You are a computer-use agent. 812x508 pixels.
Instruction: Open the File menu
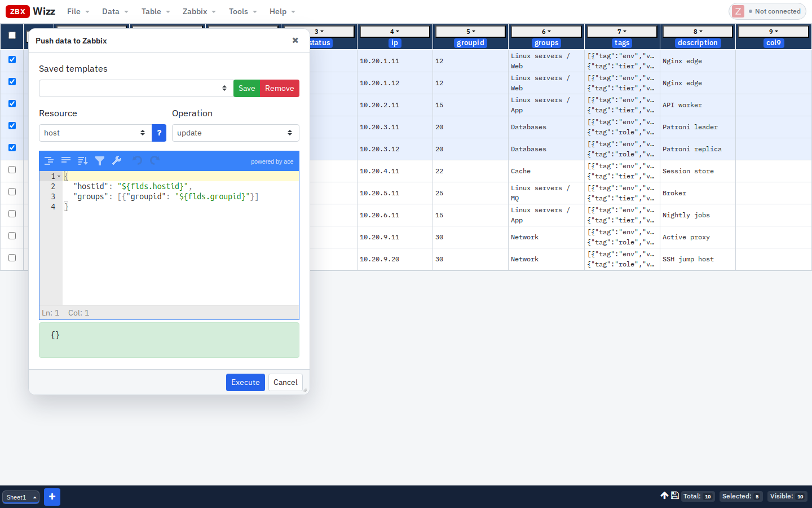78,11
